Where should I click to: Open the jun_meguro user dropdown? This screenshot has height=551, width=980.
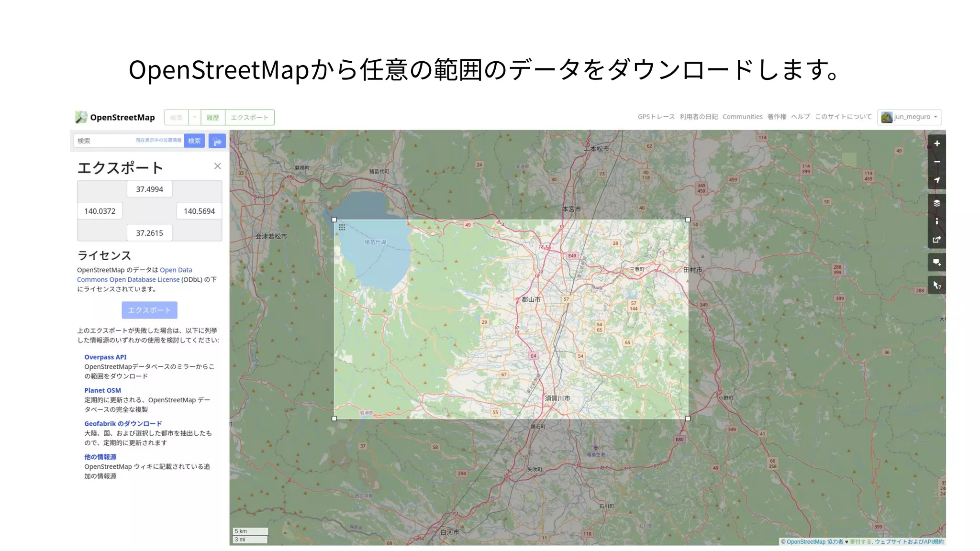(909, 117)
